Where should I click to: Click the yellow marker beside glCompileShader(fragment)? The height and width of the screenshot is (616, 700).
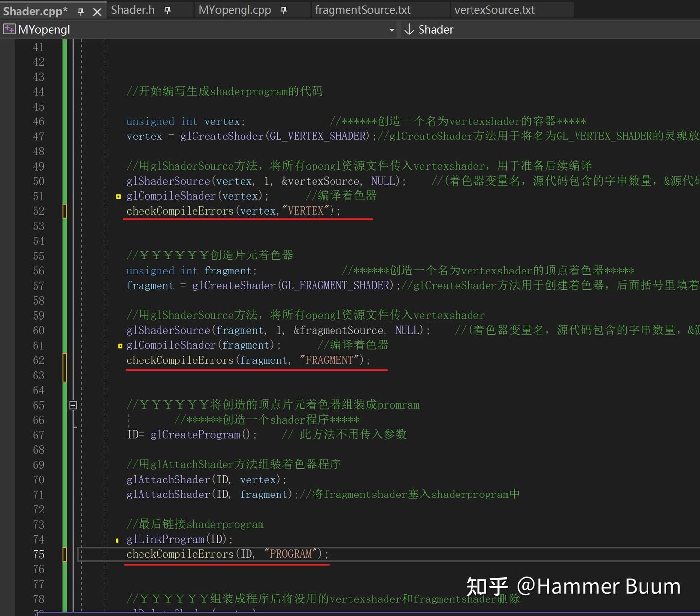coord(120,346)
